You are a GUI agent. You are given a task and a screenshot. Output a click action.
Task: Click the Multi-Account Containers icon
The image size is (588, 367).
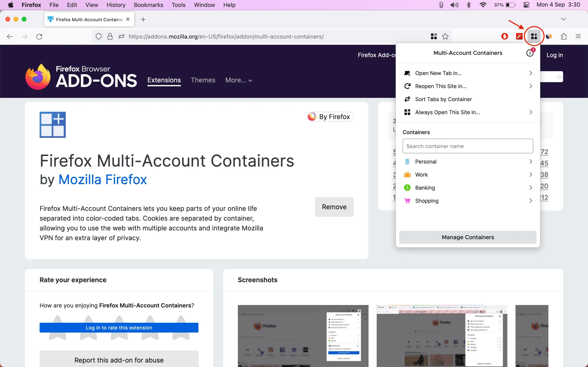click(534, 36)
